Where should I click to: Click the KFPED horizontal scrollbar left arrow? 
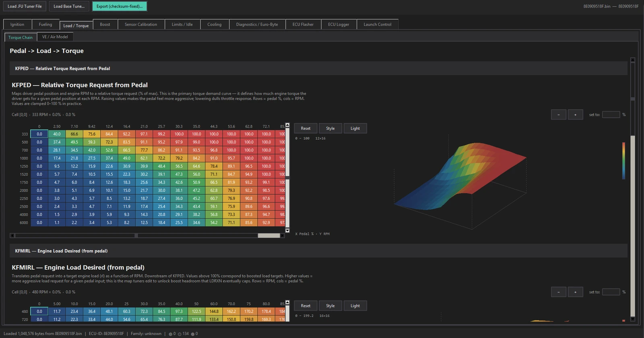click(12, 235)
